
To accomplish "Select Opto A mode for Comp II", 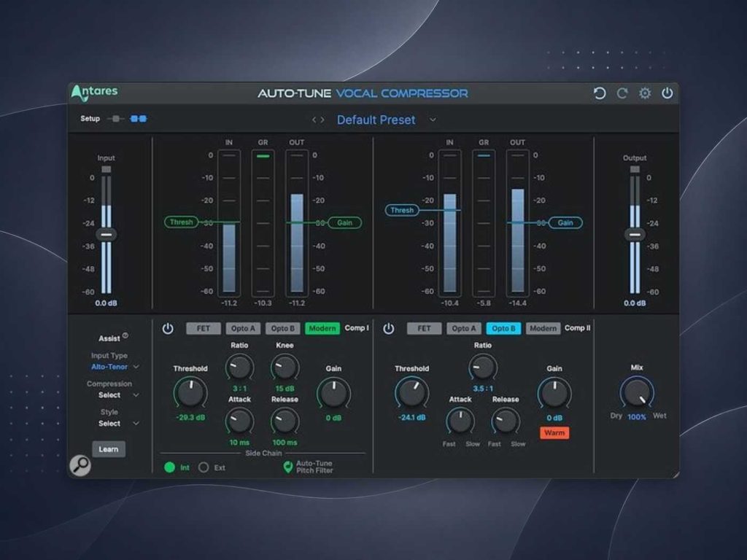I will 464,329.
